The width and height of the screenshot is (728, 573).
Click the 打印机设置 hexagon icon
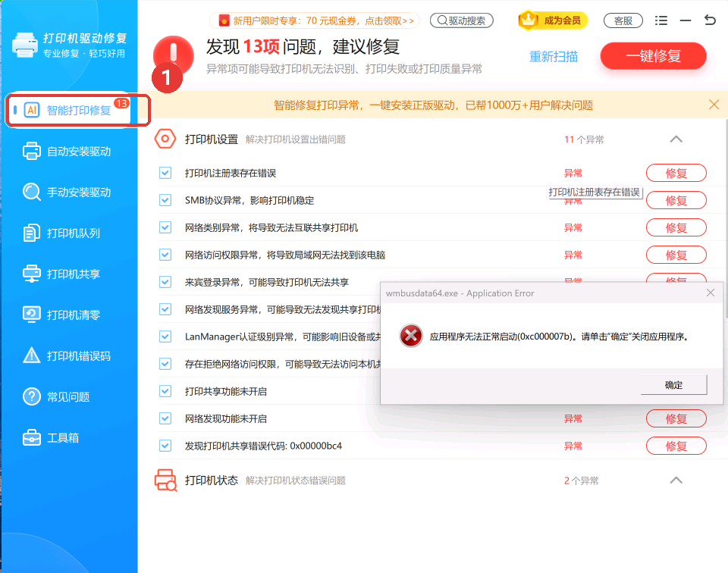tap(165, 139)
